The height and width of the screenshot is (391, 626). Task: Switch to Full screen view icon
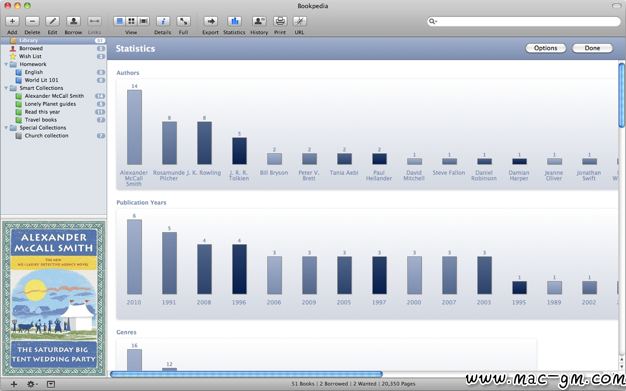pos(183,21)
